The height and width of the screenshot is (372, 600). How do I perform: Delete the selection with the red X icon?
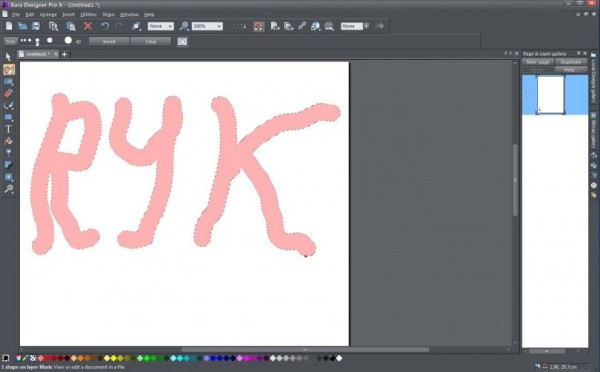(88, 26)
